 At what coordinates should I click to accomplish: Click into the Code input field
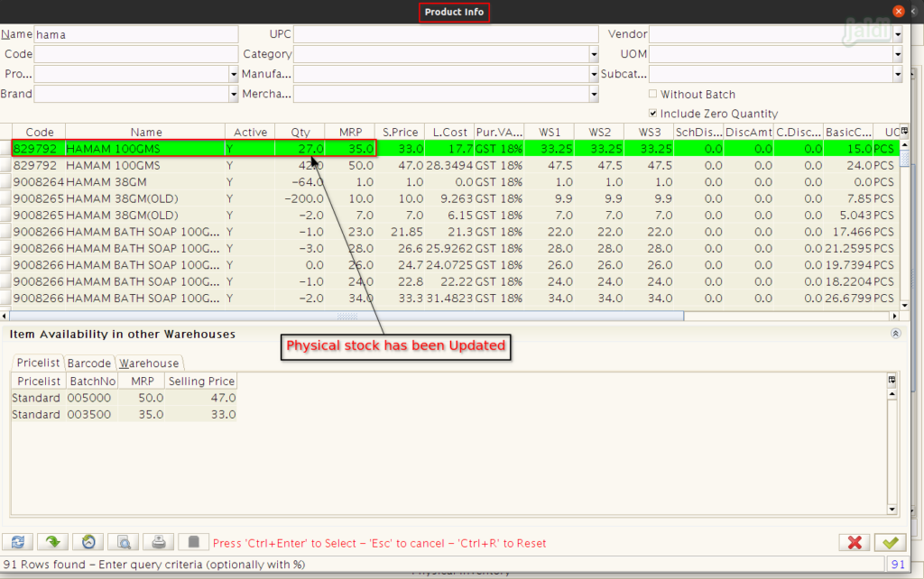coord(136,54)
